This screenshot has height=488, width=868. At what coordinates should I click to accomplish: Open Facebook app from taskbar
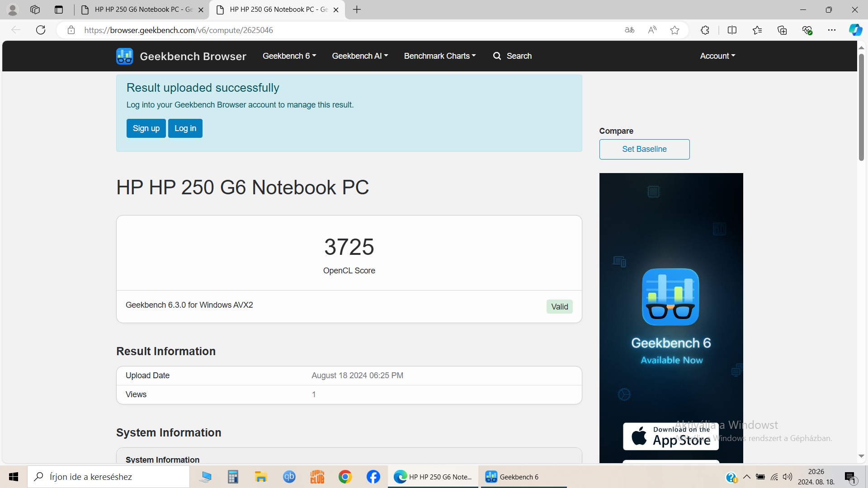click(373, 477)
